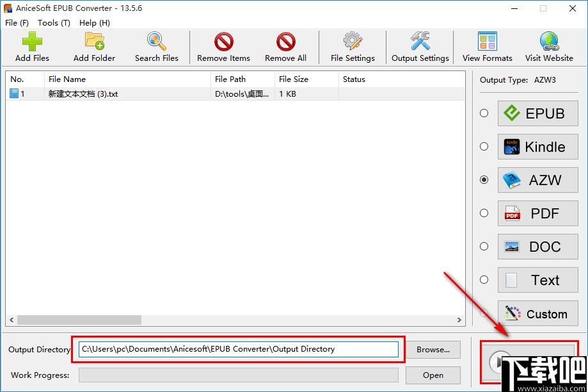Select file 新建文本文档 (3).txt in list
The width and height of the screenshot is (588, 392).
pos(83,94)
